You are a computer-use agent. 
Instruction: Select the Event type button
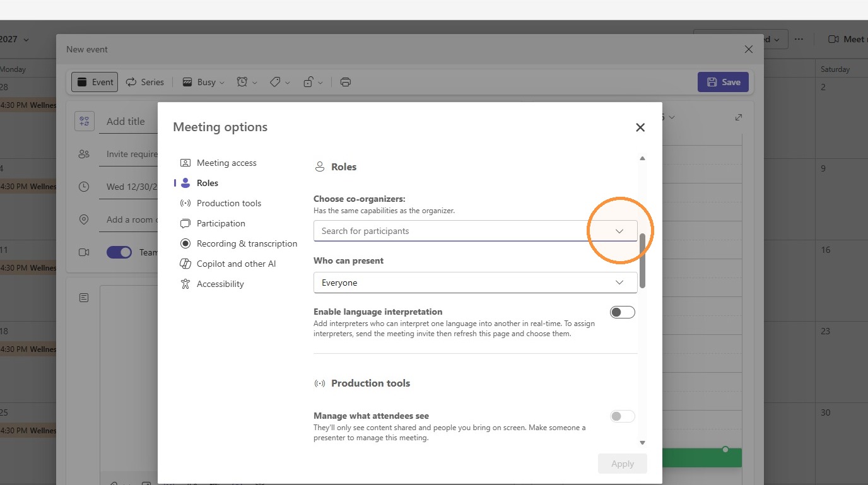pyautogui.click(x=95, y=82)
